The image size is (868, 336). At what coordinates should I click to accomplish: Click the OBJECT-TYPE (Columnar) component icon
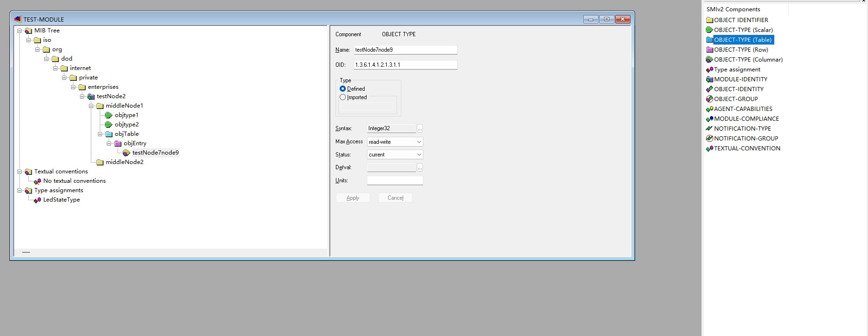pos(709,60)
